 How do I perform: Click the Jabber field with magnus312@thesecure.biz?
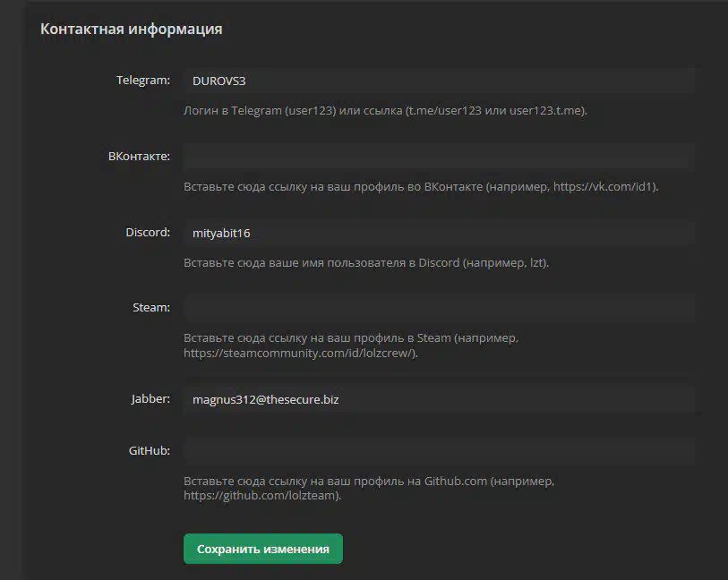pyautogui.click(x=439, y=399)
